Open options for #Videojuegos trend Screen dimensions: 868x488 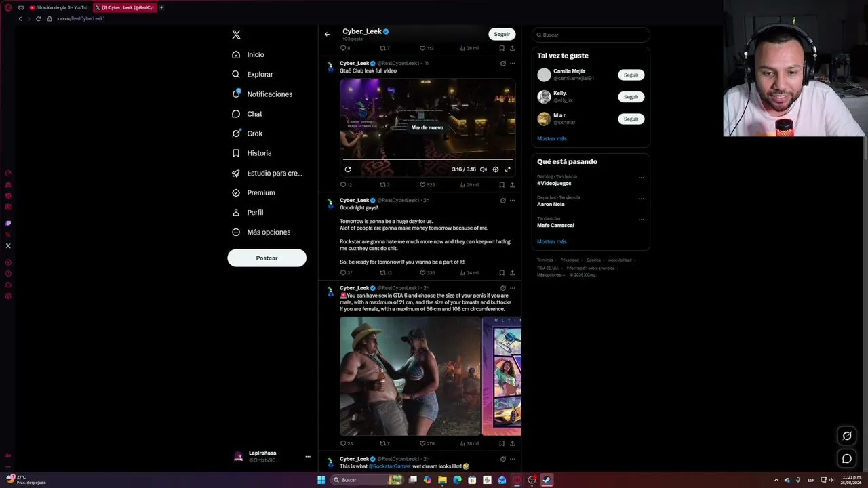tap(641, 178)
